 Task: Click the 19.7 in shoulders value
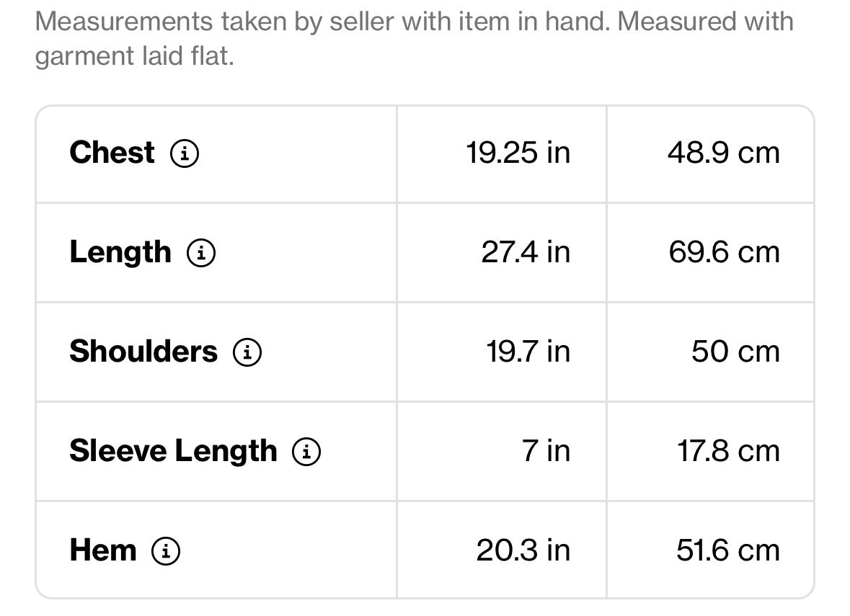(528, 351)
